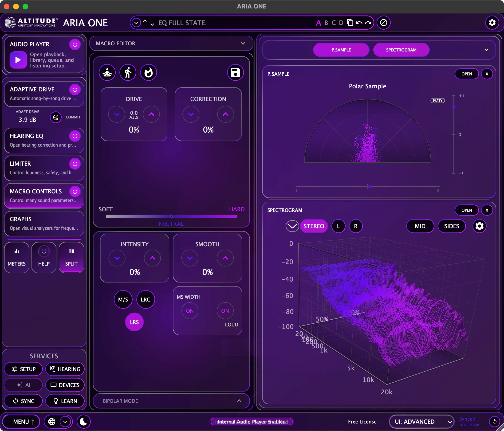Copy EQ state with copy icon

[350, 23]
